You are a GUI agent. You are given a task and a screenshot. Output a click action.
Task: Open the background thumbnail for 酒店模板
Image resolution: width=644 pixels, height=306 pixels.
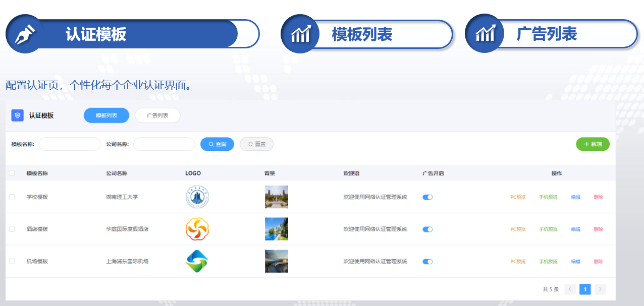(277, 229)
